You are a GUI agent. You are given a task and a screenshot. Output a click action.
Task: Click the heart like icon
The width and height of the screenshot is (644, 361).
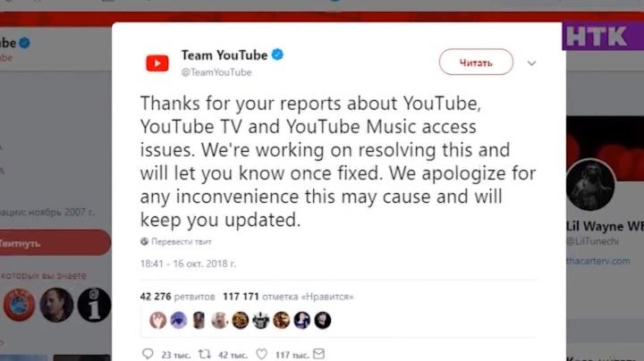click(261, 354)
